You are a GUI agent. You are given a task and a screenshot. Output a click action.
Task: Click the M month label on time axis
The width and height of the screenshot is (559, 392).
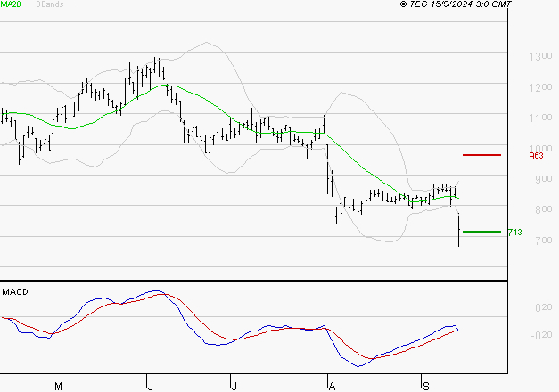[59, 387]
